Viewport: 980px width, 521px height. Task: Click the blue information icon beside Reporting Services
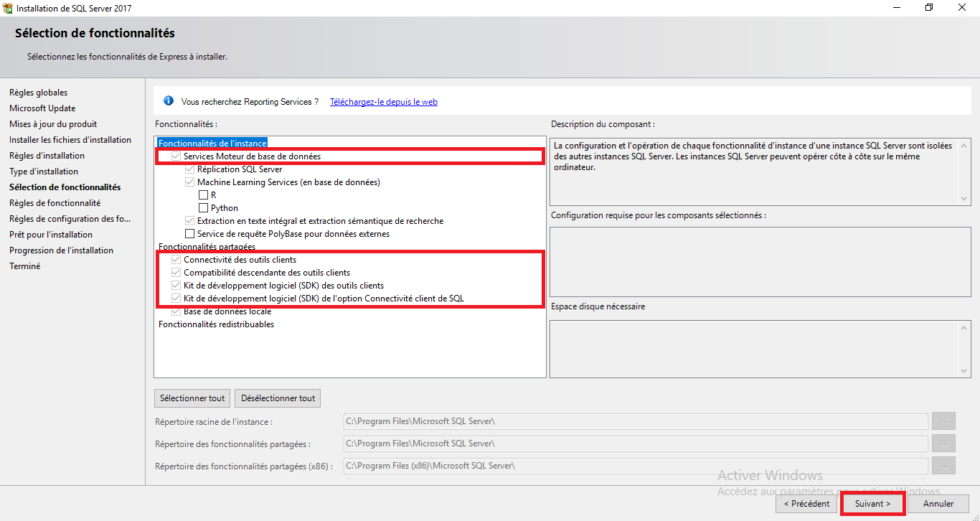coord(169,101)
